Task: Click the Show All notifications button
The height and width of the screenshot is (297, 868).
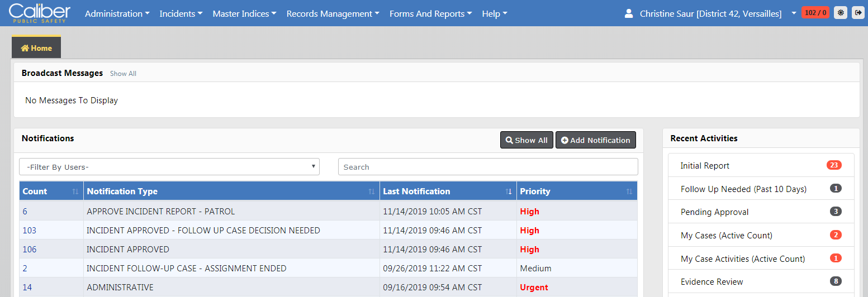Action: (527, 140)
